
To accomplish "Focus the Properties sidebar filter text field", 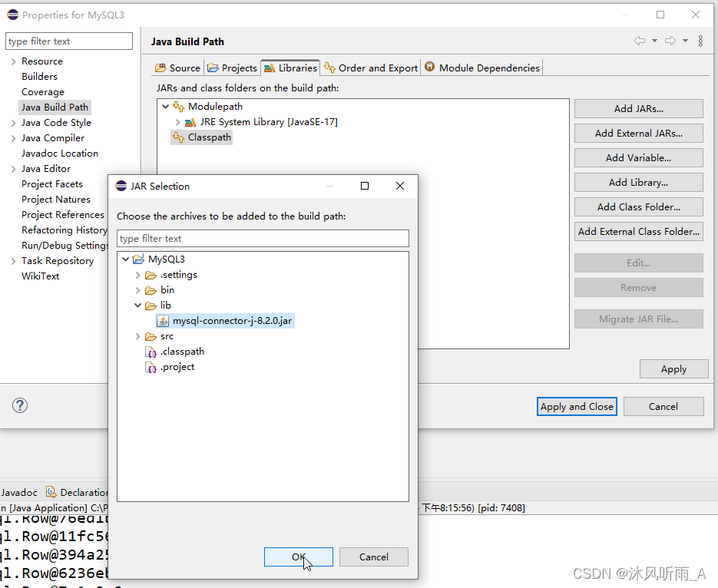I will pyautogui.click(x=69, y=41).
